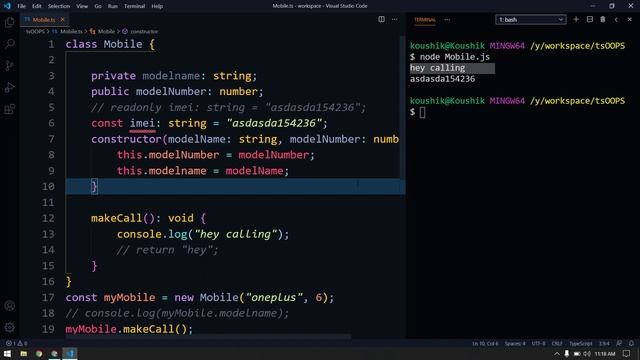The image size is (640, 360).
Task: Kill the terminal with trash icon
Action: pyautogui.click(x=602, y=19)
